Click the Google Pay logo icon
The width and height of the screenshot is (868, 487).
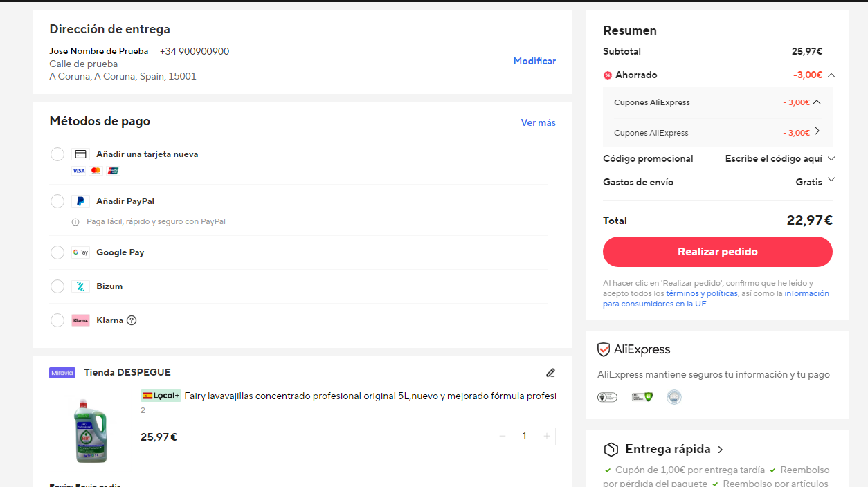(80, 252)
